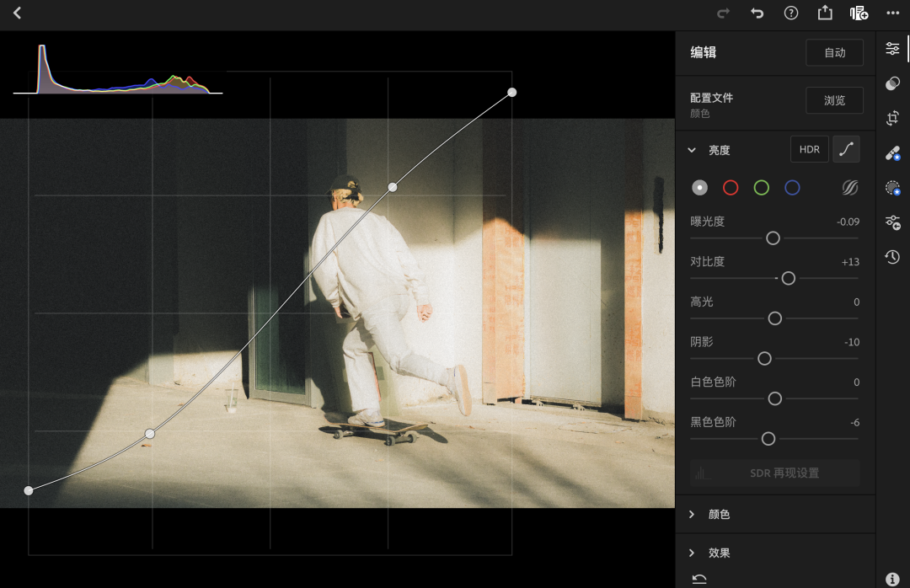The image size is (910, 588).
Task: Open the Masking tool icon
Action: [x=892, y=188]
